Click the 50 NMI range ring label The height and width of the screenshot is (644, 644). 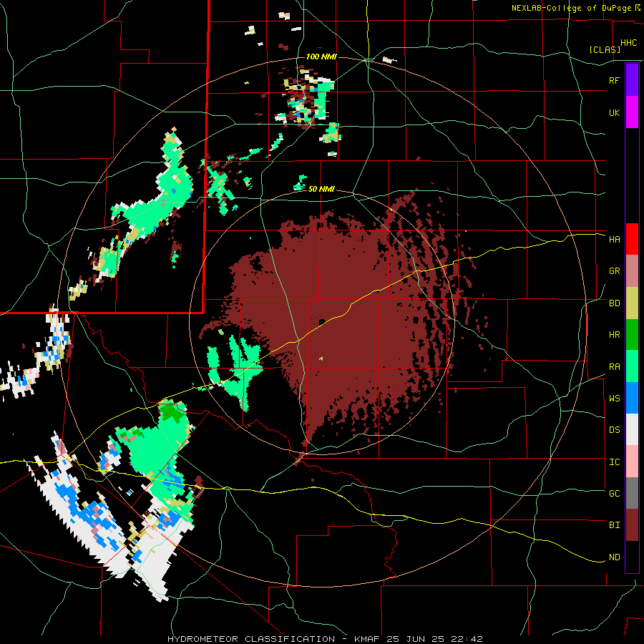(321, 189)
